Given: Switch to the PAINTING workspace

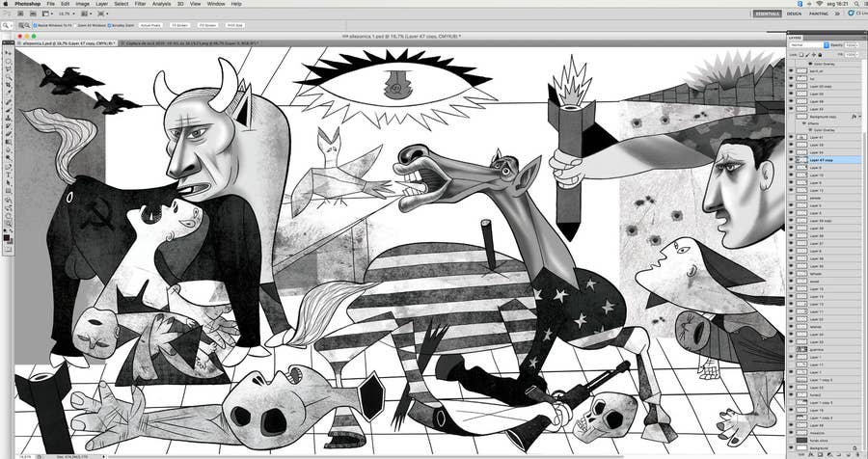Looking at the screenshot, I should (819, 13).
